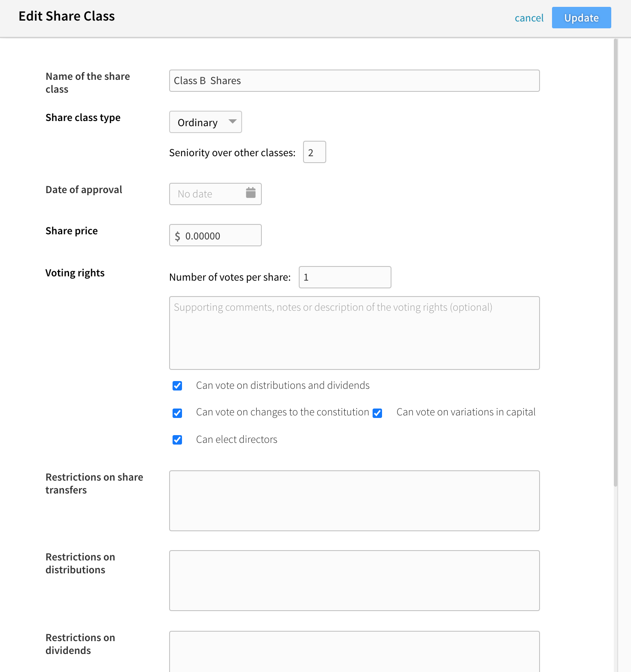The image size is (631, 672).
Task: Click the Number of votes per share field
Action: coord(345,277)
